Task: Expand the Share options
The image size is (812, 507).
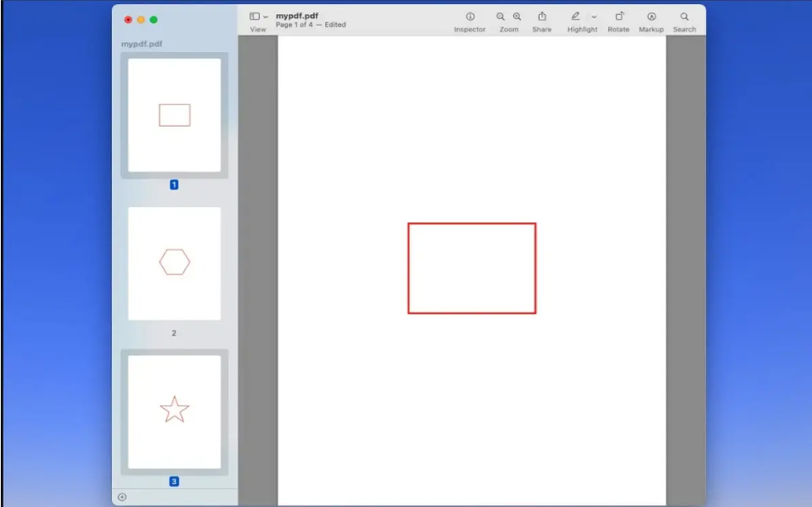Action: point(542,16)
